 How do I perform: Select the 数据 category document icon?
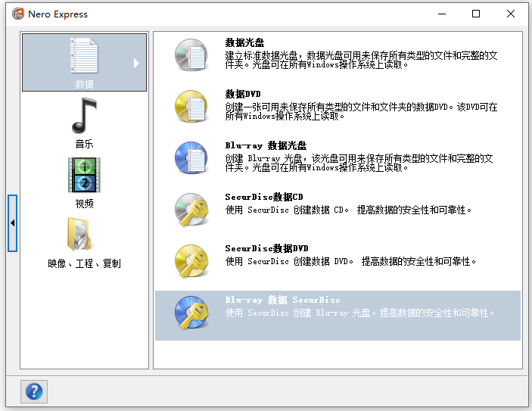click(x=84, y=56)
